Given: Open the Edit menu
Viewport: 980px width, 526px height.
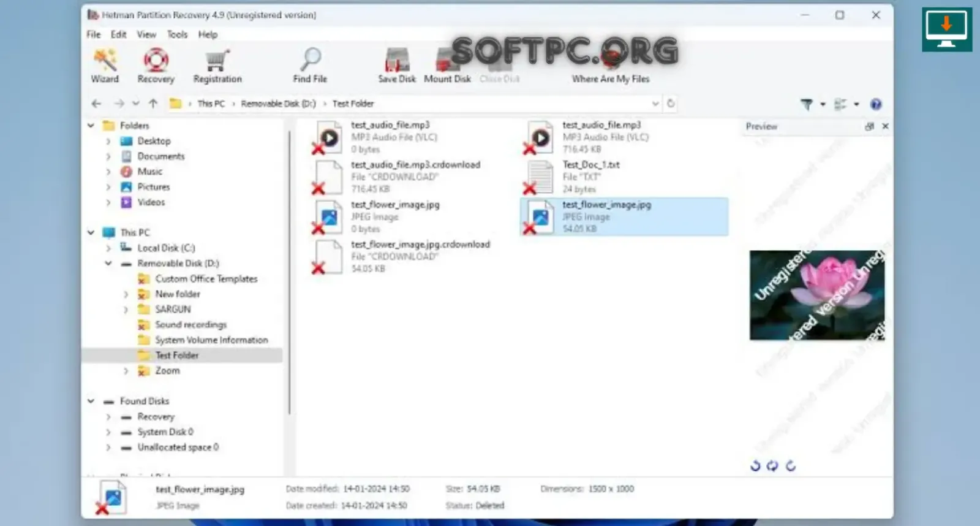Looking at the screenshot, I should pos(119,34).
